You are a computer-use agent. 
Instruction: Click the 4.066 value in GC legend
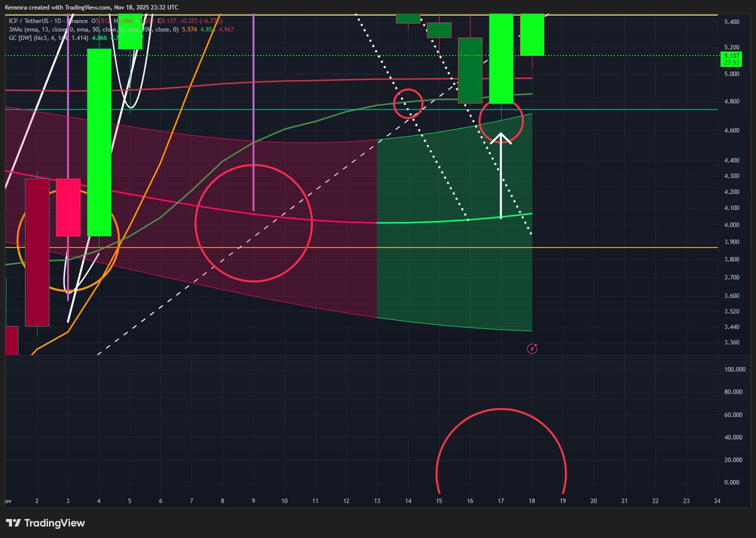point(100,37)
